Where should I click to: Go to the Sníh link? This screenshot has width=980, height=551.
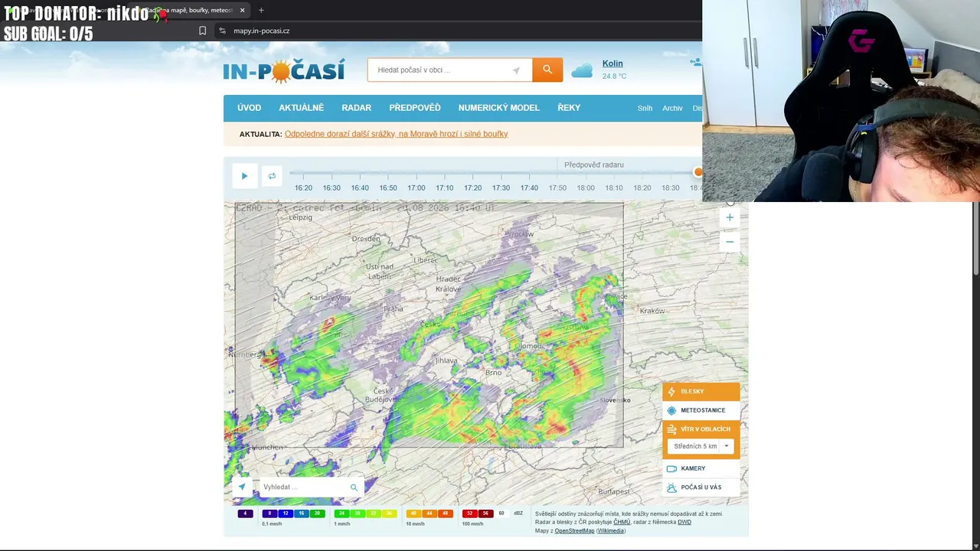click(x=645, y=109)
